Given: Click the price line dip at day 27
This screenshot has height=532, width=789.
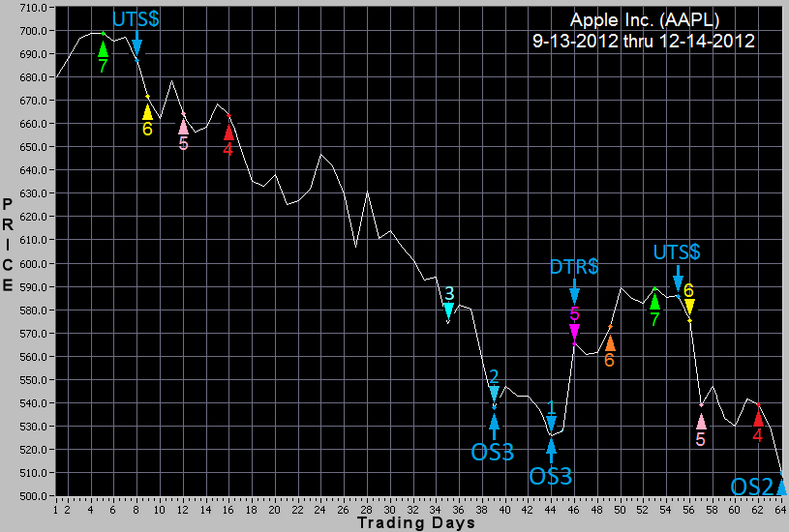Looking at the screenshot, I should pos(355,247).
